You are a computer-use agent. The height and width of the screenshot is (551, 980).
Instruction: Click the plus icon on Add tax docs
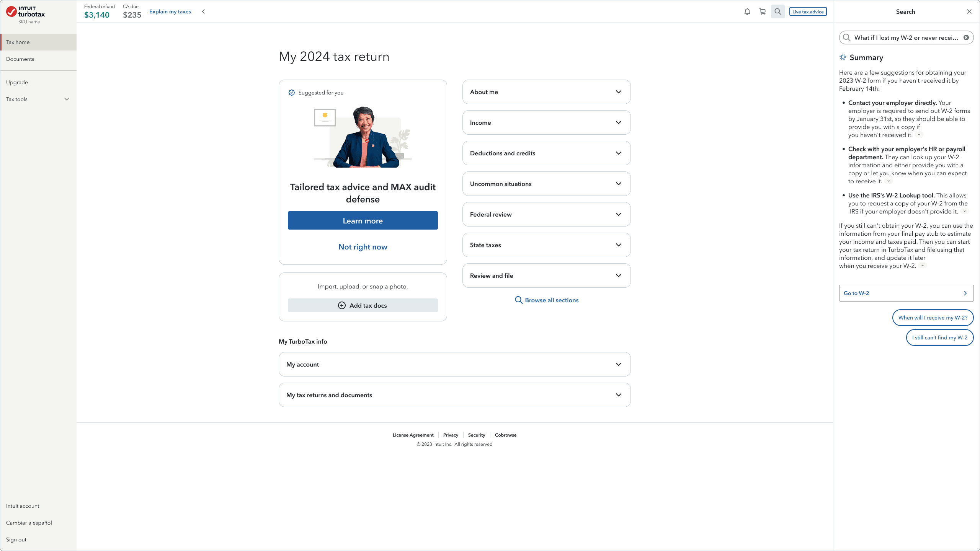click(342, 305)
